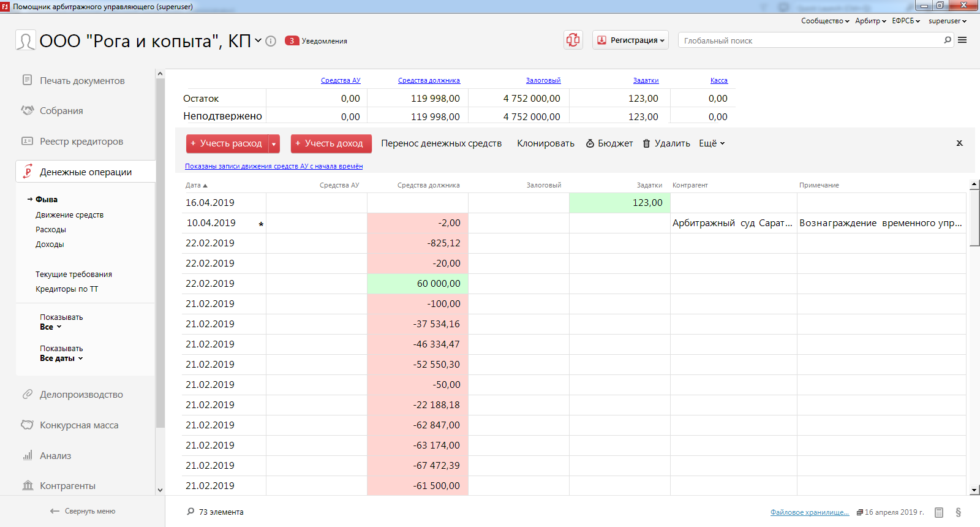The width and height of the screenshot is (980, 527).
Task: Open the Сообщество menu
Action: 824,21
